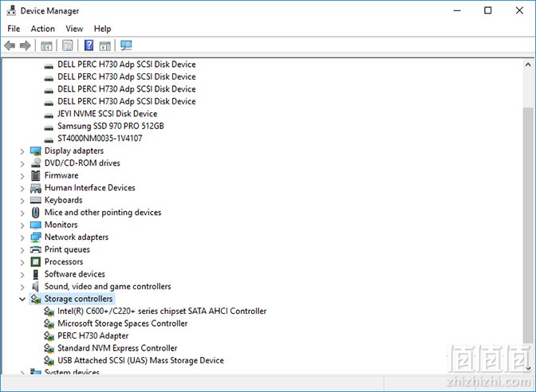
Task: Click the disk icon beside Samsung SSD 970 PRO
Action: coord(49,127)
